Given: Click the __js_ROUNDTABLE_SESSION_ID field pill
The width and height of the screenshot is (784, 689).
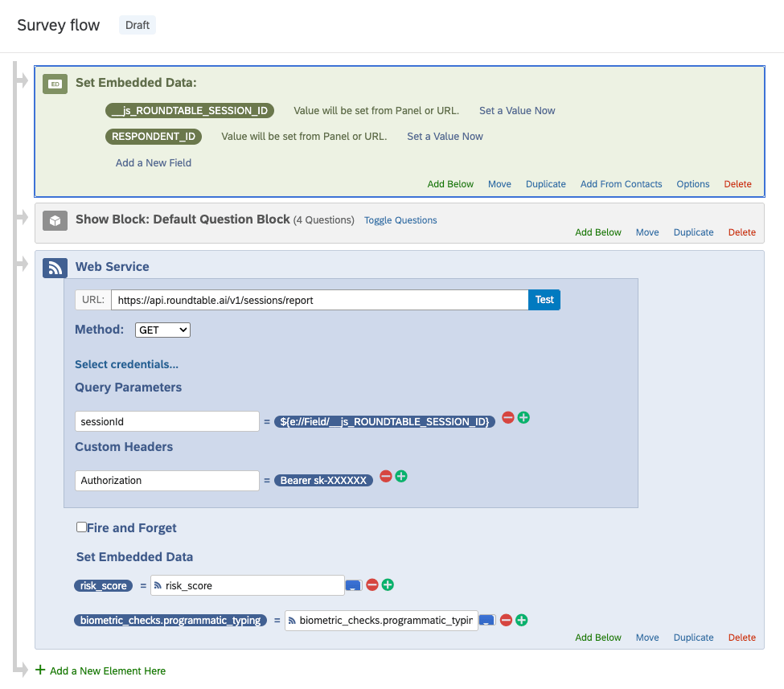Looking at the screenshot, I should click(x=190, y=110).
